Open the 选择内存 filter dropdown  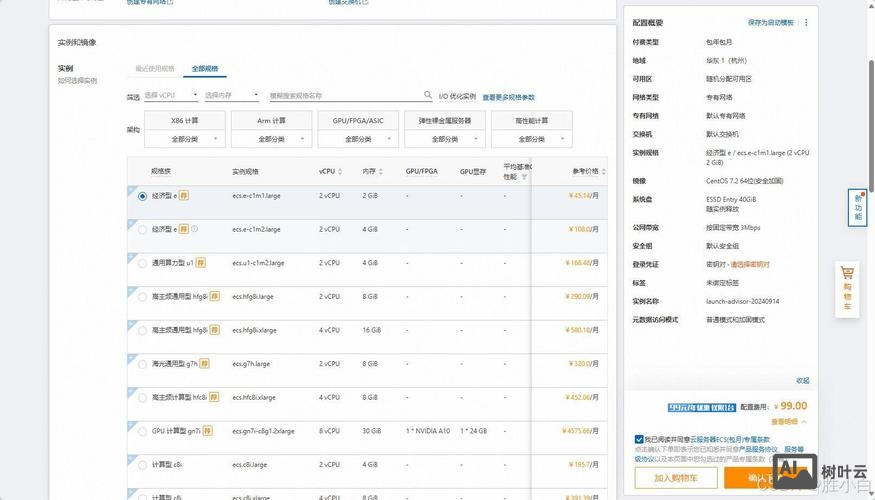232,95
